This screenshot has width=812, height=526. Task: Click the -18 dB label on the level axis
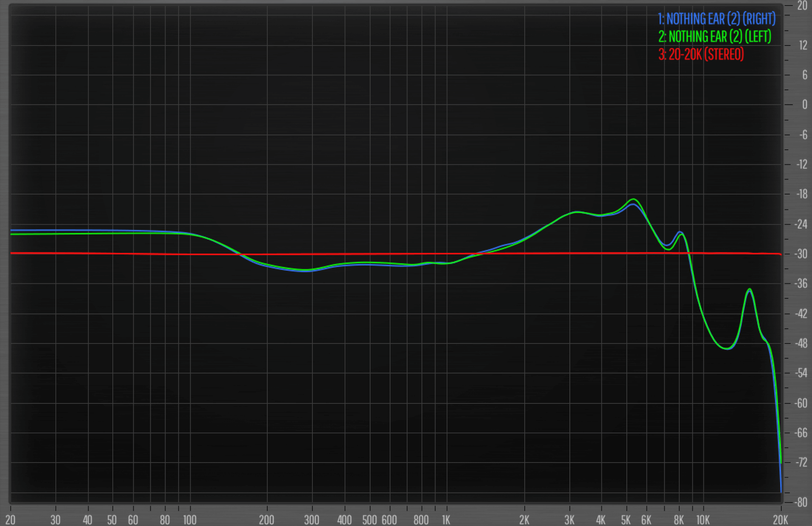pyautogui.click(x=801, y=194)
